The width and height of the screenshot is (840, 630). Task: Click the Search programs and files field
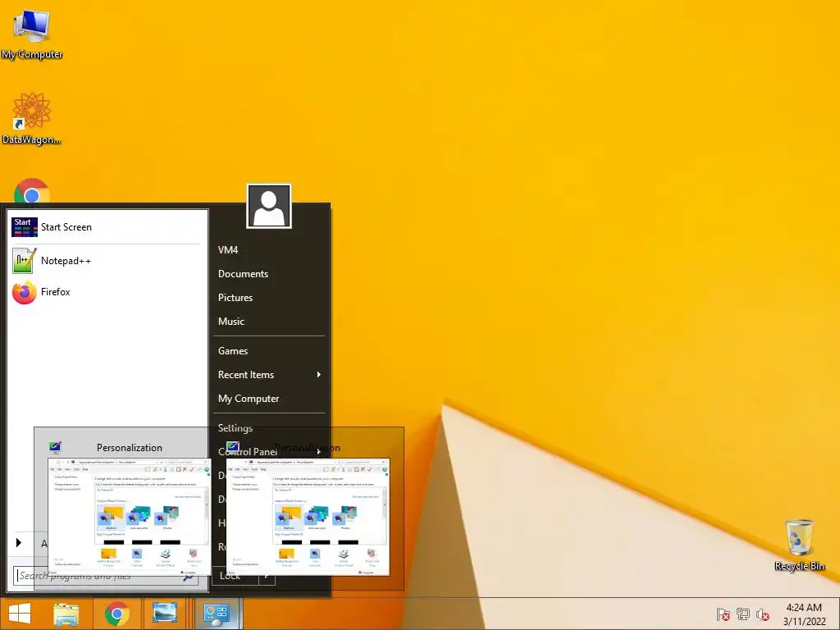[106, 576]
